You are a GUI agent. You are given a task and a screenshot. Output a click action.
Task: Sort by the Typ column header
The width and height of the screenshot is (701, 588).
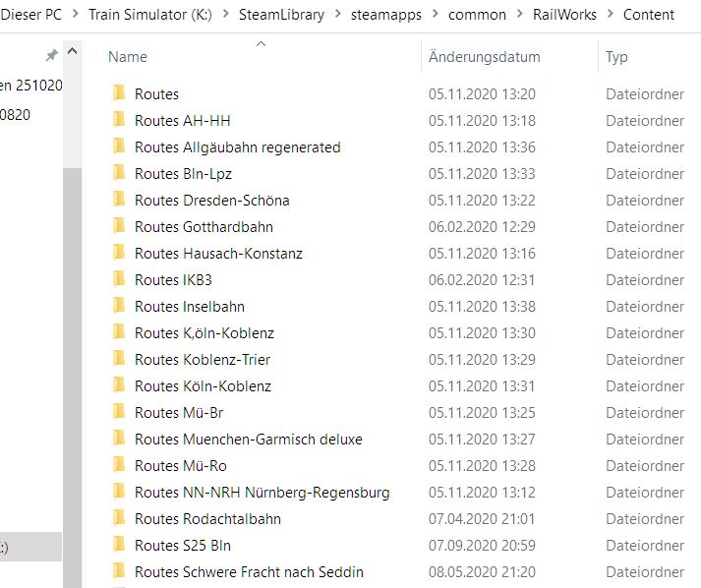pyautogui.click(x=616, y=57)
